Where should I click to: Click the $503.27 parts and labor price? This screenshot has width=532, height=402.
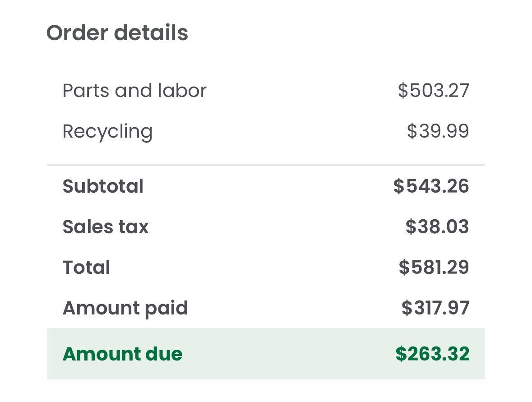(433, 91)
